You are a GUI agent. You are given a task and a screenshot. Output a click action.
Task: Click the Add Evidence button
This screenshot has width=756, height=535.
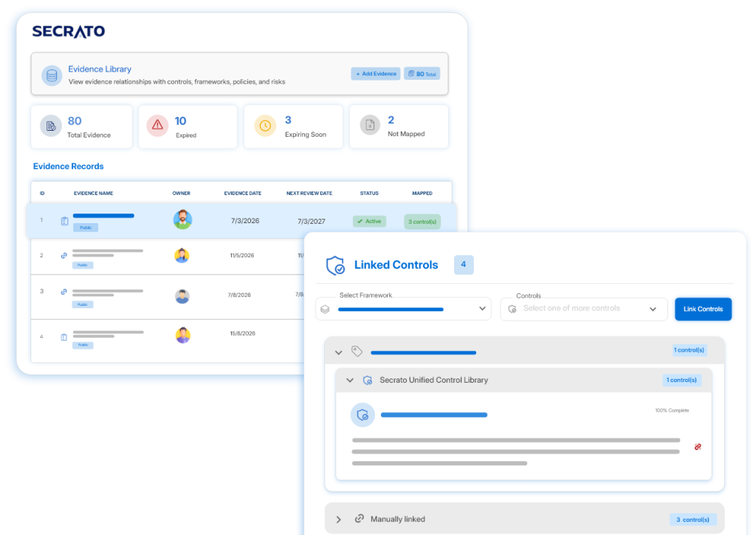376,74
